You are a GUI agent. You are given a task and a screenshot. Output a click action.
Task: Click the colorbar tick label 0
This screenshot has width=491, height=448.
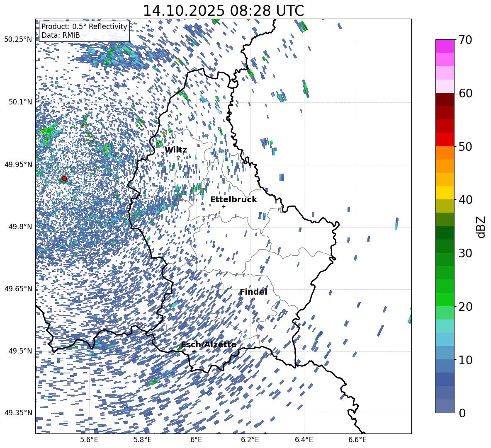pos(462,413)
